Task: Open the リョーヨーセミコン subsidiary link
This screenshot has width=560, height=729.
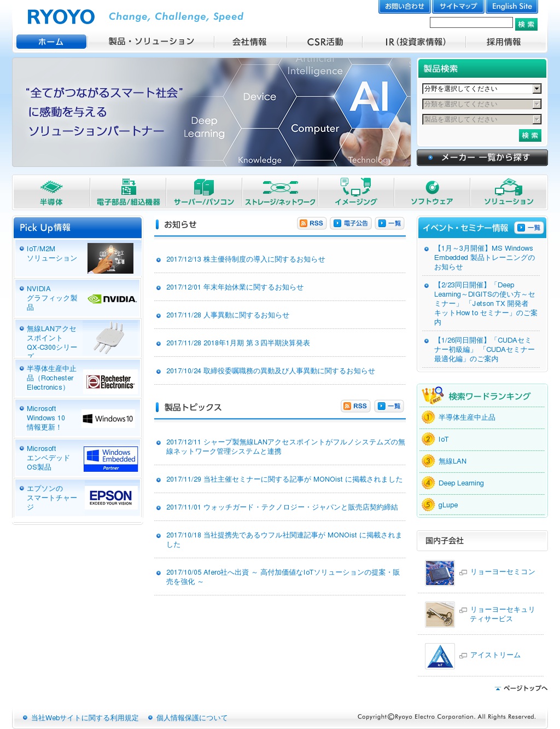Action: tap(503, 572)
